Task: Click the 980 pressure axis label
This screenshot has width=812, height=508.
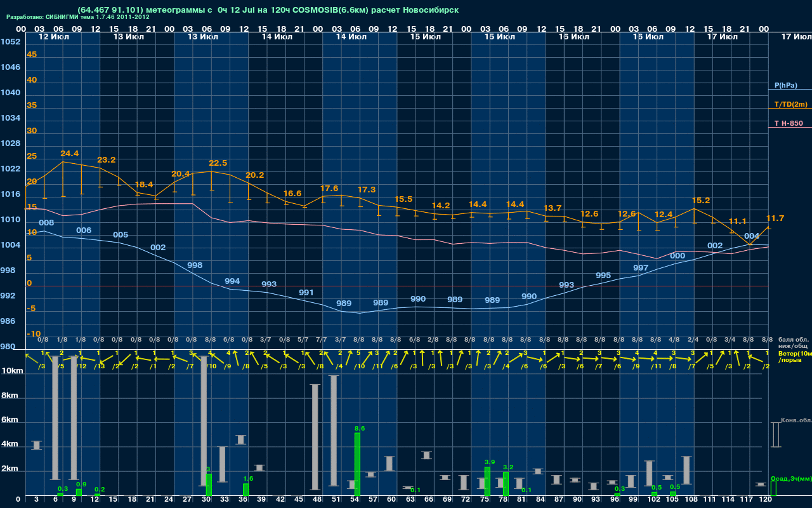Action: click(x=8, y=347)
